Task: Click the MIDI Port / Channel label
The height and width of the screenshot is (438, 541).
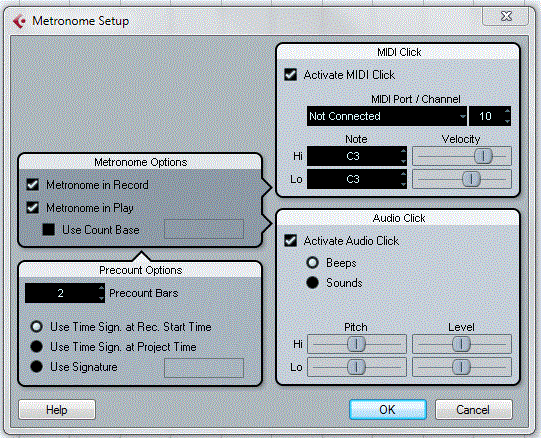Action: click(x=415, y=99)
